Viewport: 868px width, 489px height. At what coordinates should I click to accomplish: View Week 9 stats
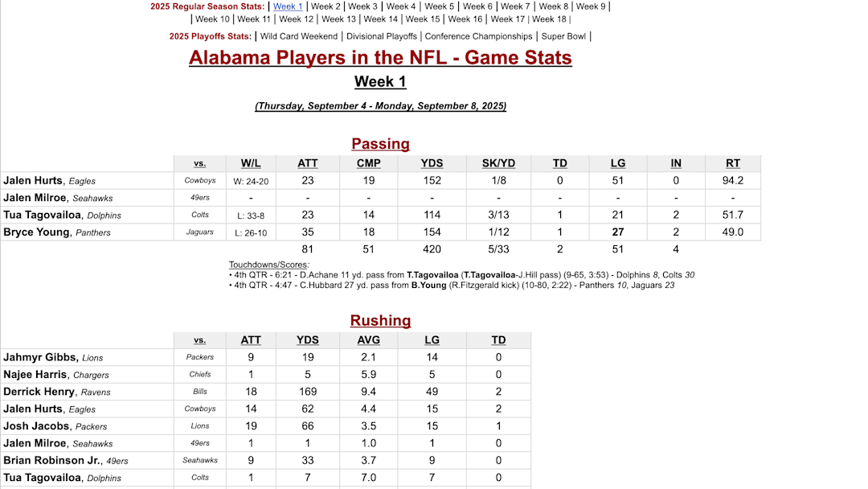coord(591,6)
